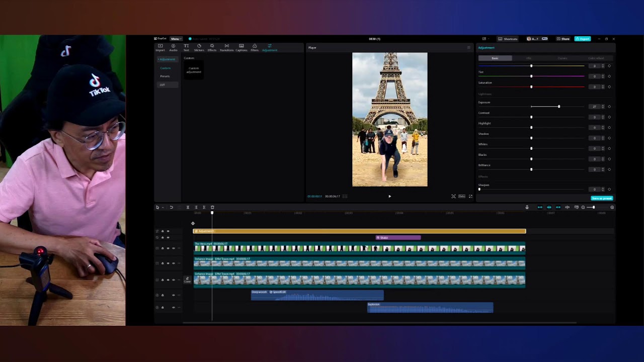Hide The Hero.mp4 video track

coord(168,248)
